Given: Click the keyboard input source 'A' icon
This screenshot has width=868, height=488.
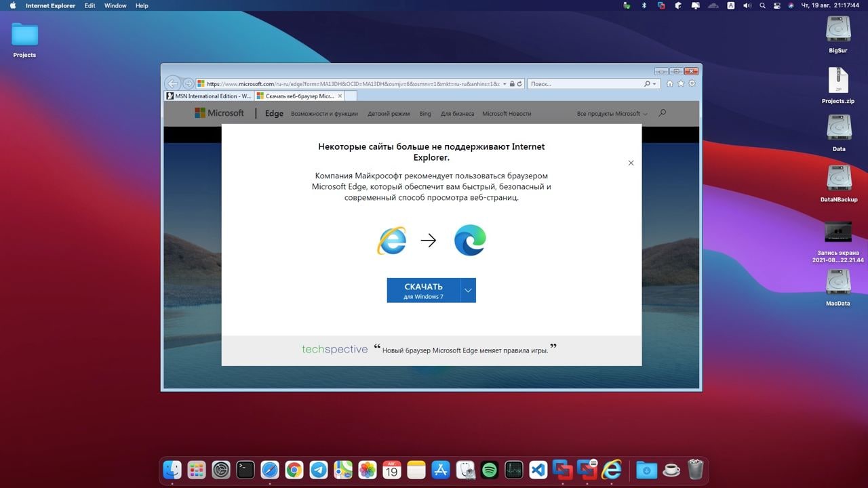Looking at the screenshot, I should click(x=731, y=5).
